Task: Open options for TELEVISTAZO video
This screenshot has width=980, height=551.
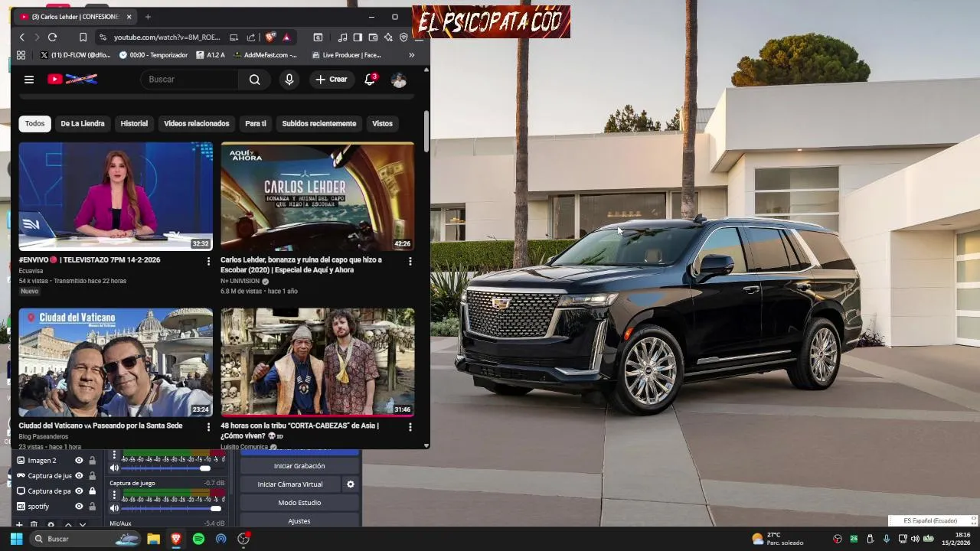Action: 208,261
